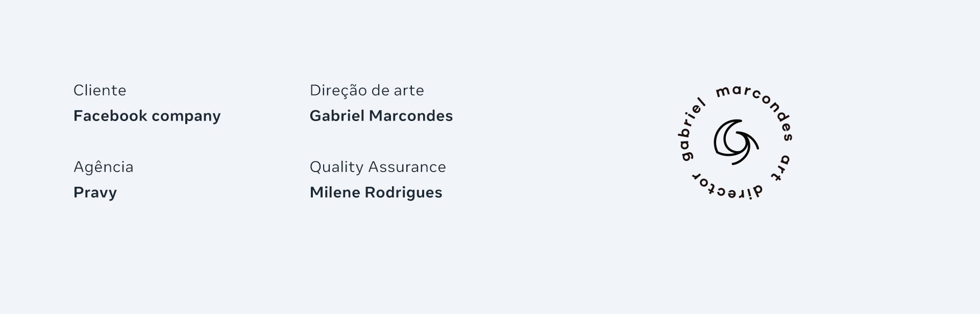Click the curved 'art' text in logo
980x314 pixels.
779,167
